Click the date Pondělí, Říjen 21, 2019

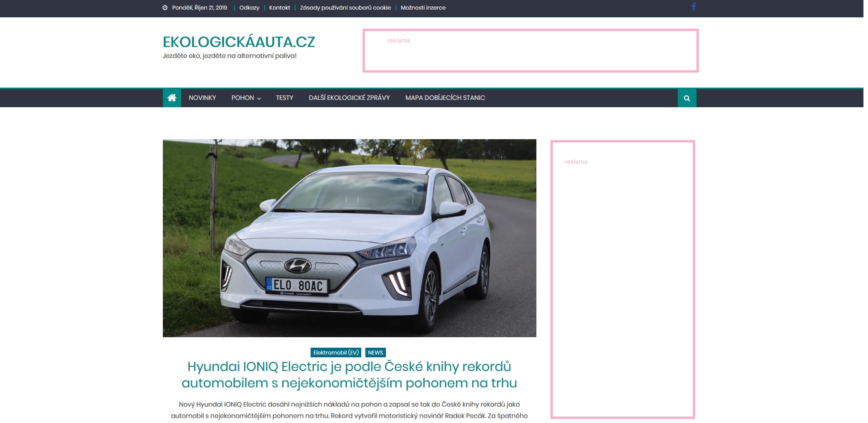200,8
